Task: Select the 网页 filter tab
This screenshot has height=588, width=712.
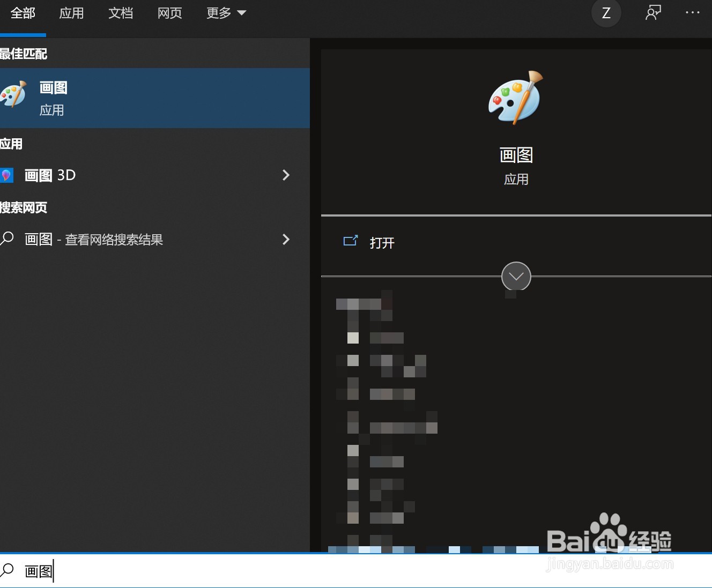Action: click(170, 13)
